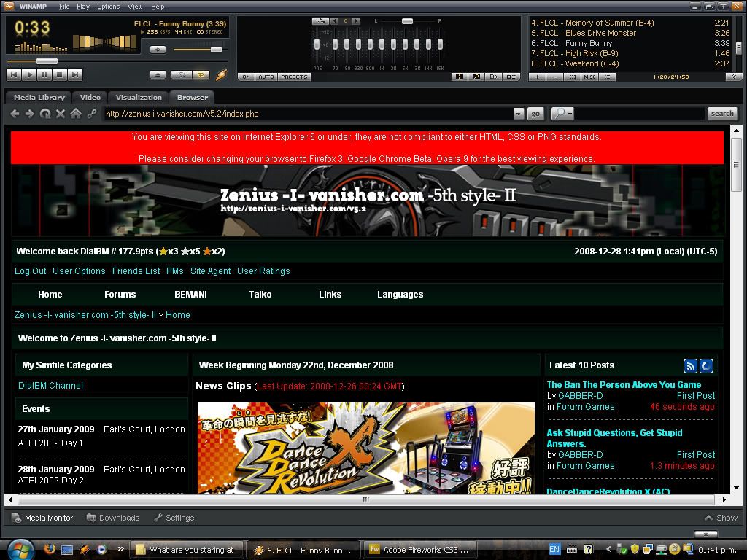Click the equalizer PRE amp slider
The height and width of the screenshot is (560, 747).
coord(317,44)
